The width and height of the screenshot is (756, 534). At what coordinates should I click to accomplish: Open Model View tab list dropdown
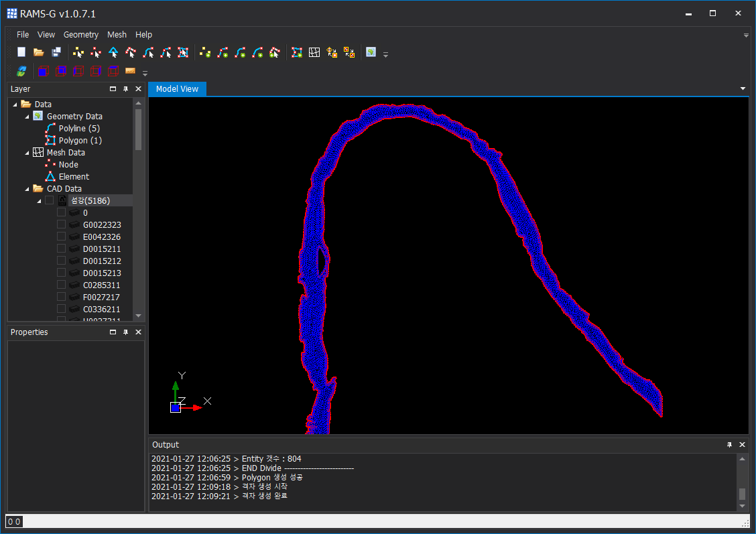[x=743, y=88]
